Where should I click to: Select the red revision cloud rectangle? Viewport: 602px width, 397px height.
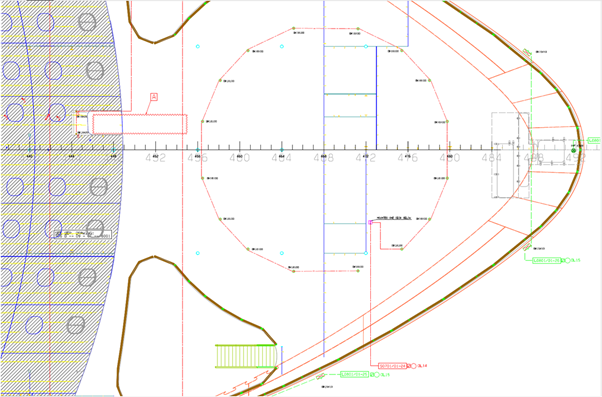click(140, 124)
